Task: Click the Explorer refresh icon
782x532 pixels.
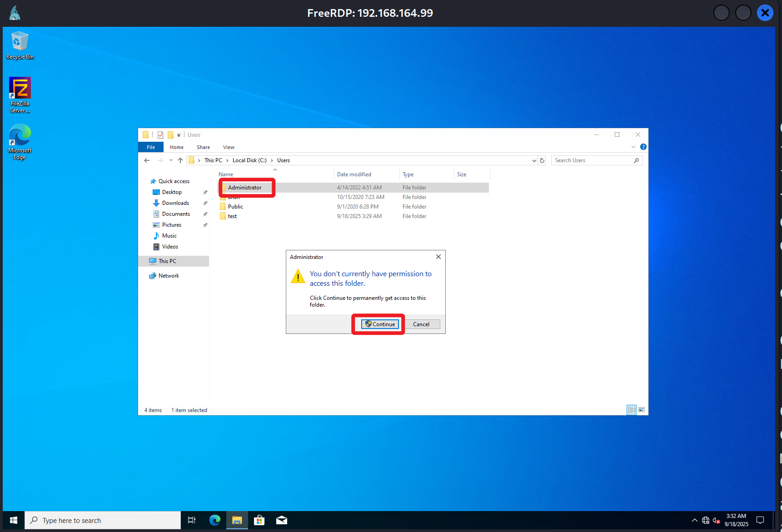Action: [542, 160]
